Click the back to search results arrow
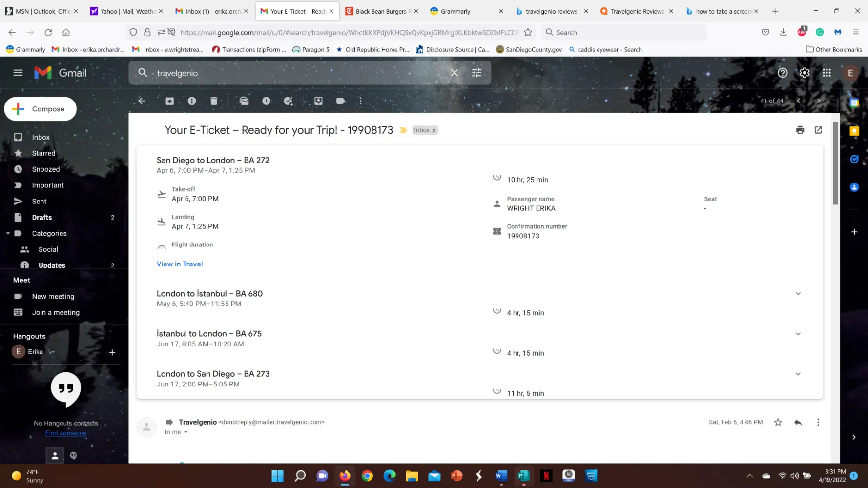Screen dimensions: 868x488 pyautogui.click(x=142, y=101)
